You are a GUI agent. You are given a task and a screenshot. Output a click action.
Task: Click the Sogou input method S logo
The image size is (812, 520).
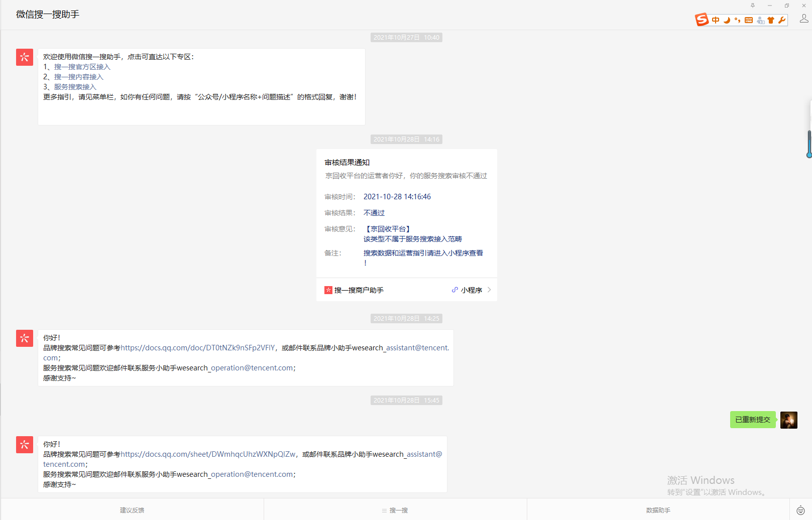tap(702, 20)
